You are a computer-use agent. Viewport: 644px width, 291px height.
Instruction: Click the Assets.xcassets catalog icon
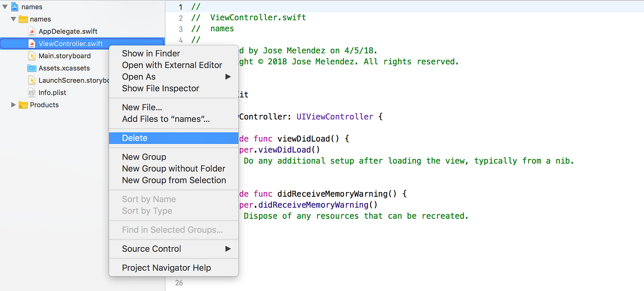(x=31, y=68)
